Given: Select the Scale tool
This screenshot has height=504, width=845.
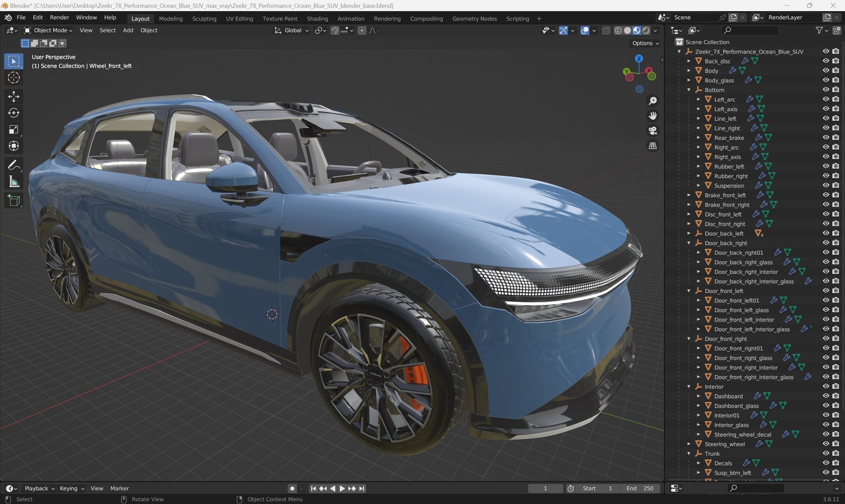Looking at the screenshot, I should [14, 129].
